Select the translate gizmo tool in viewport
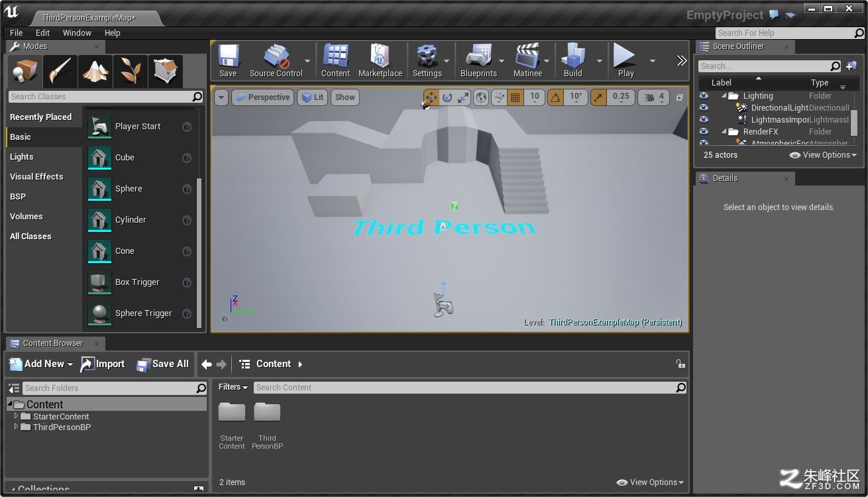This screenshot has width=868, height=497. coord(431,97)
